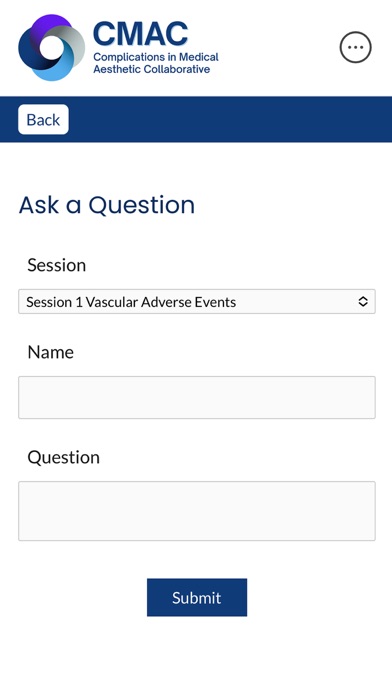Click the Session dropdown up-down arrows
Viewport: 392px width, 696px height.
tap(363, 302)
